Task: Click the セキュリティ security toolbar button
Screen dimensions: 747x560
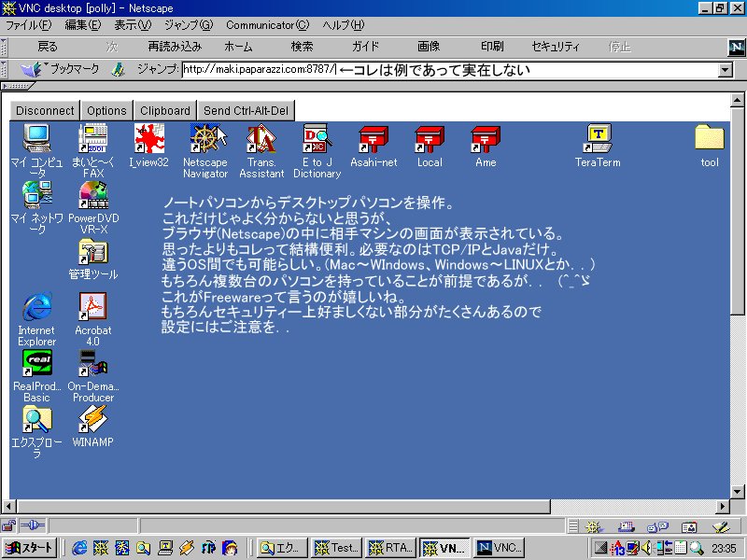Action: click(556, 47)
